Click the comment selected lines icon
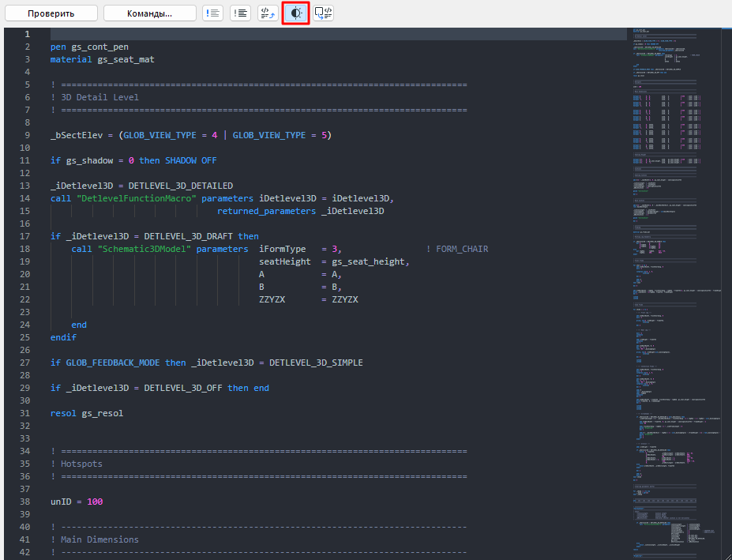 (212, 13)
